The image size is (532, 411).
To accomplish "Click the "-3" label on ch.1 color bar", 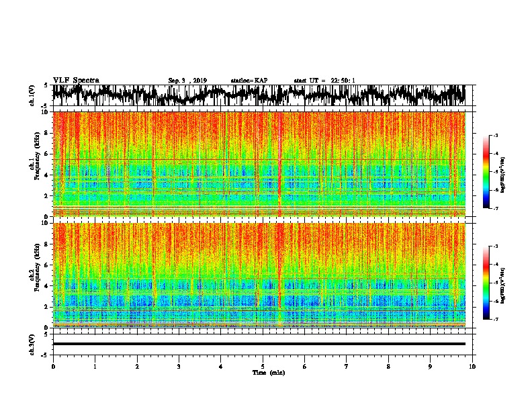I will [496, 136].
